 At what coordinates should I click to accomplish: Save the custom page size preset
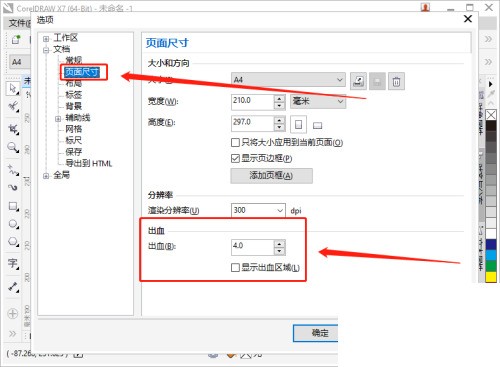coord(377,81)
